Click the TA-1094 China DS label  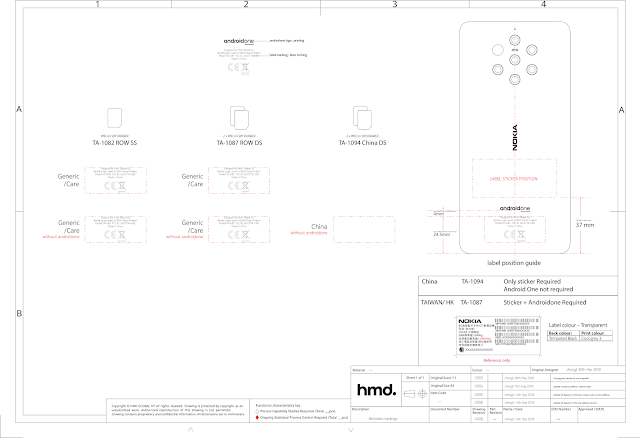coord(362,143)
